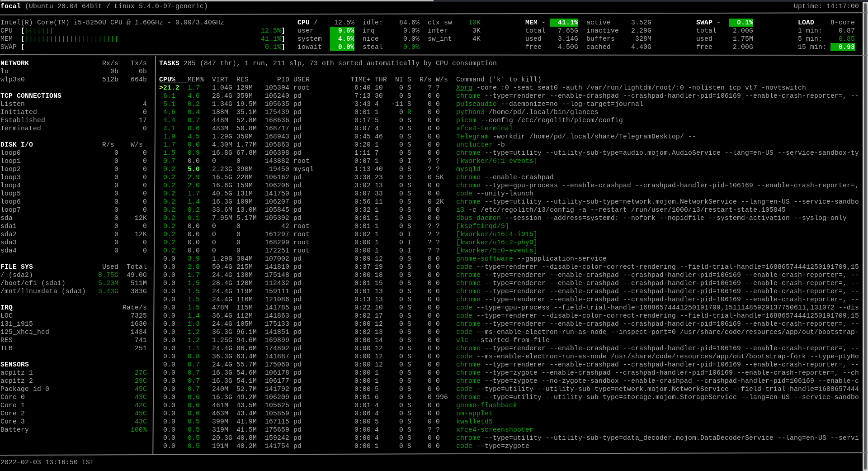
Task: Click the FILE SYS heading
Action: pos(17,267)
